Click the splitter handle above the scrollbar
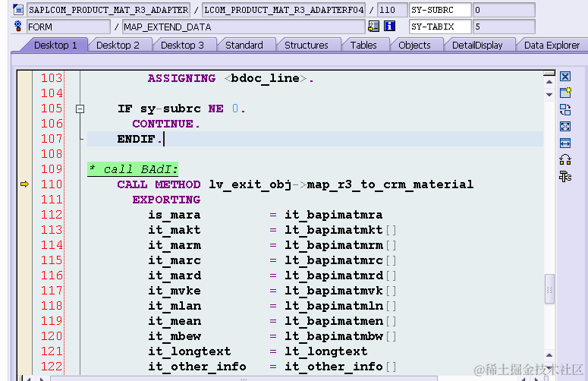The image size is (588, 381). pyautogui.click(x=549, y=73)
